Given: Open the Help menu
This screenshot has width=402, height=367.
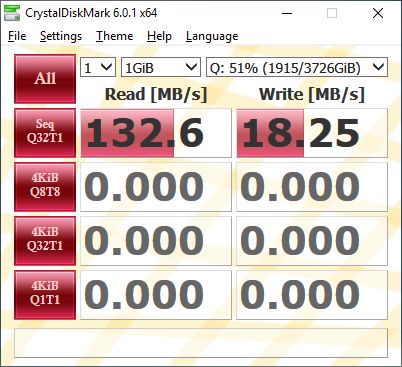Looking at the screenshot, I should [x=159, y=36].
